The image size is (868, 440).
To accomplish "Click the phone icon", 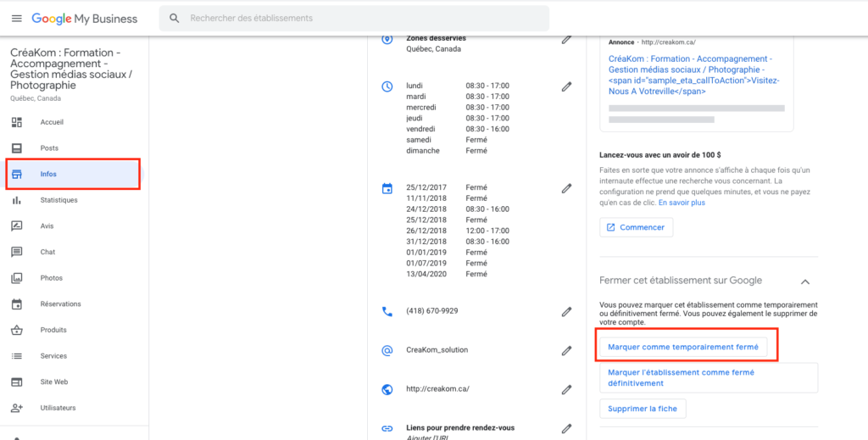I will [x=387, y=312].
